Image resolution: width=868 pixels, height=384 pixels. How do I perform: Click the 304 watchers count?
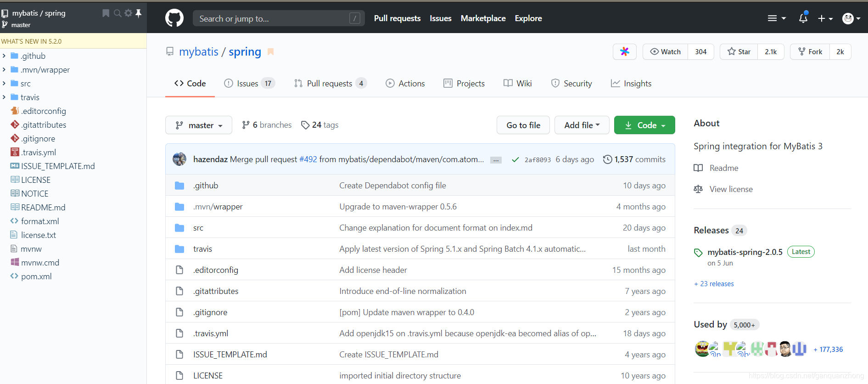(701, 51)
